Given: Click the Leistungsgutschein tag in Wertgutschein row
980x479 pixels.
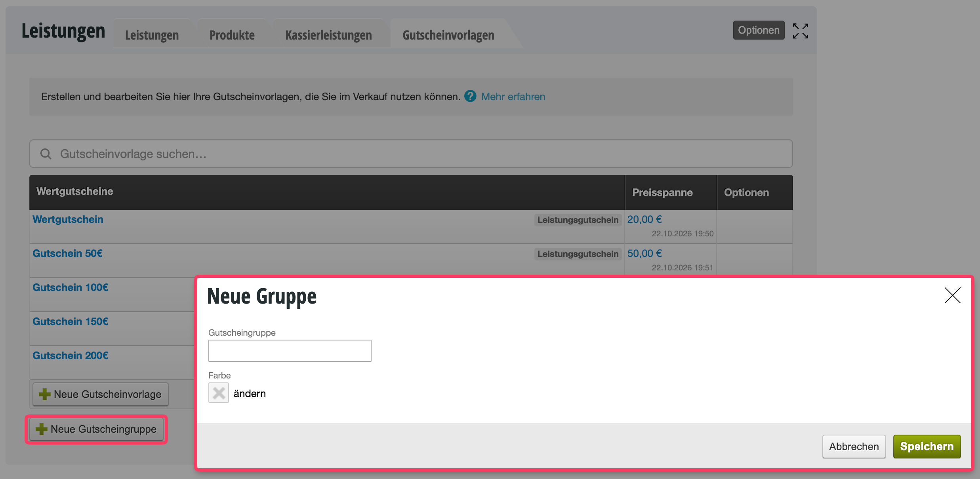Looking at the screenshot, I should (578, 220).
